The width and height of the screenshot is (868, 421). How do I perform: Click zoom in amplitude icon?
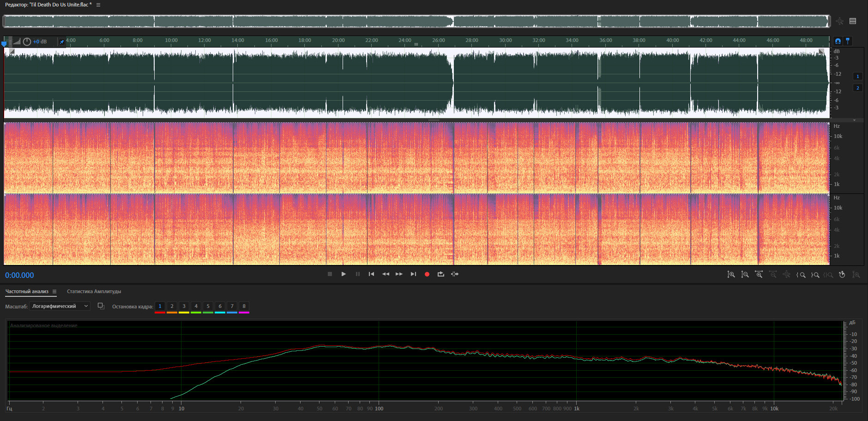[x=731, y=275]
